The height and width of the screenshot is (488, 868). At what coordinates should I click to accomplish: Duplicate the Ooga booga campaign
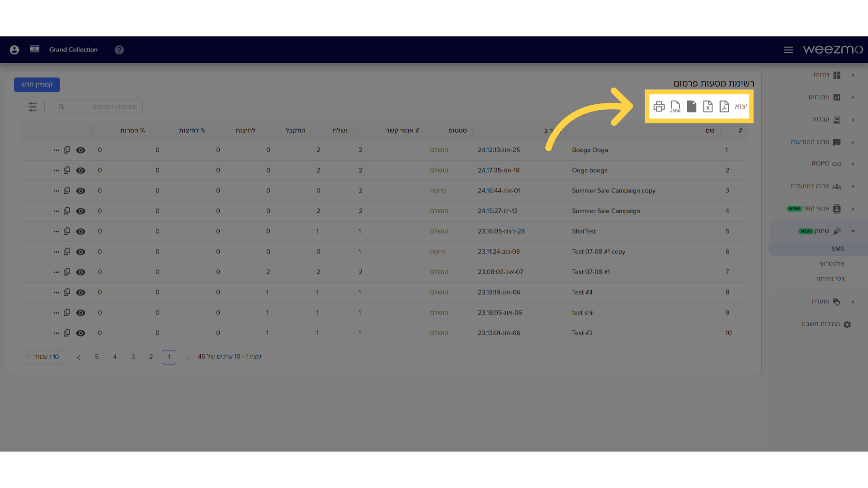[x=67, y=170]
